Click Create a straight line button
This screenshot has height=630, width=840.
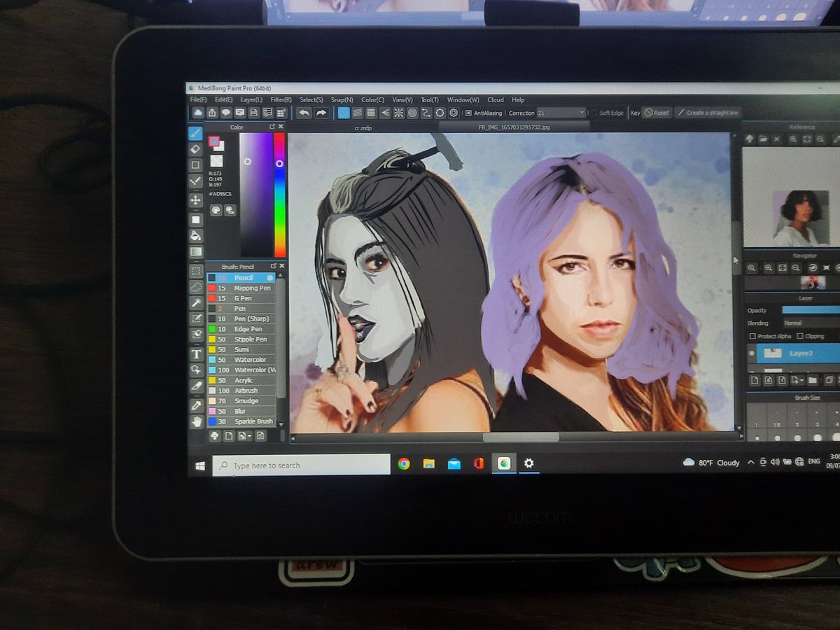(707, 113)
